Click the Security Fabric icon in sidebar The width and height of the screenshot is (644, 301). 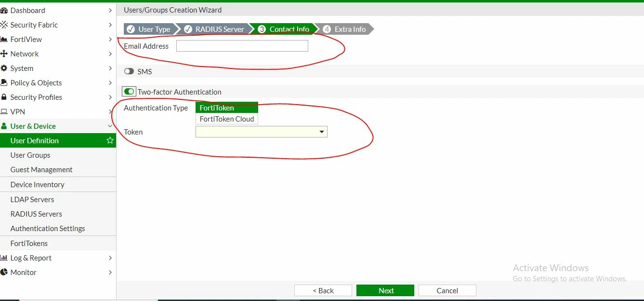[x=3, y=25]
